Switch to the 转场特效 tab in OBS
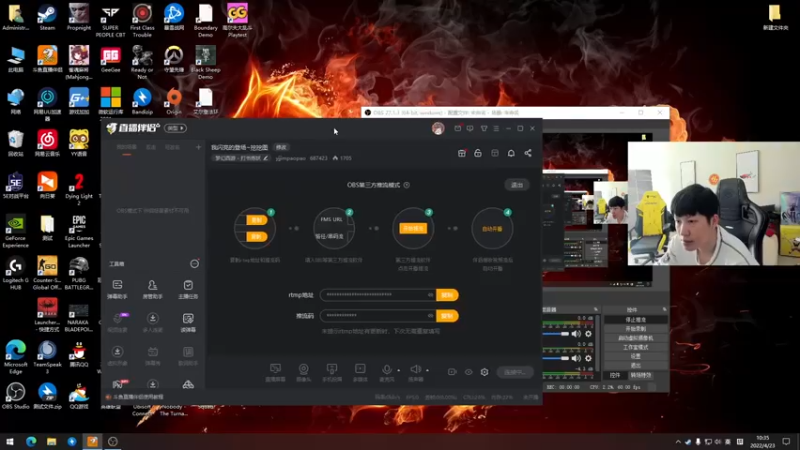800x450 pixels. [641, 375]
